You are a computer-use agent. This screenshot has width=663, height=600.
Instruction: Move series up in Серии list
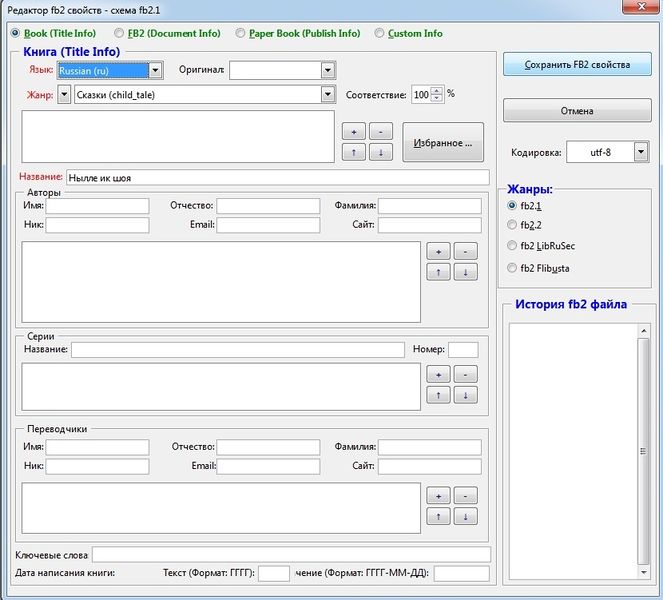click(438, 395)
